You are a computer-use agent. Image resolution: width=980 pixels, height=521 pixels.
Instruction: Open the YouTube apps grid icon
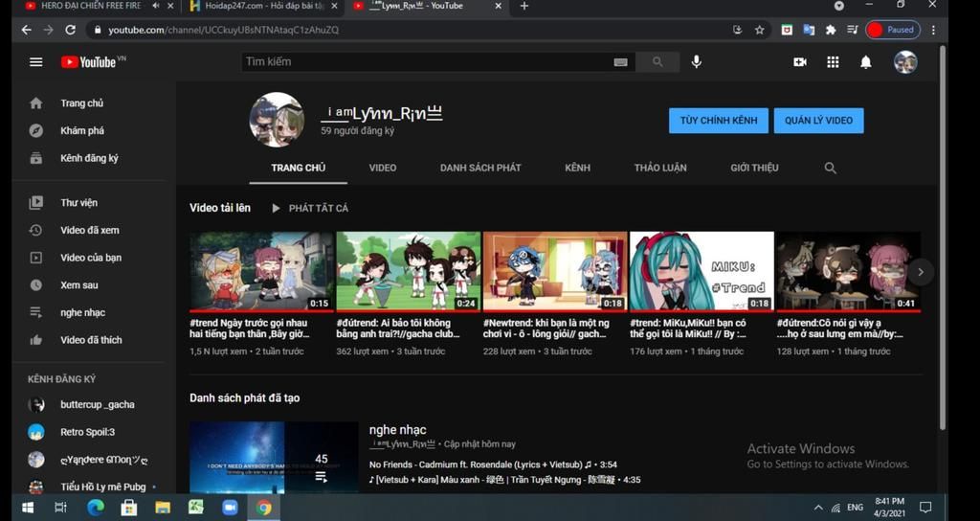point(833,62)
